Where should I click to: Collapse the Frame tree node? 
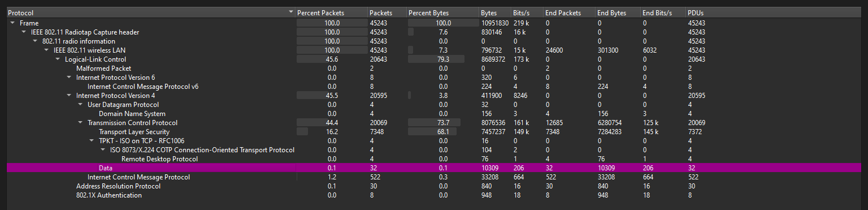(x=12, y=23)
